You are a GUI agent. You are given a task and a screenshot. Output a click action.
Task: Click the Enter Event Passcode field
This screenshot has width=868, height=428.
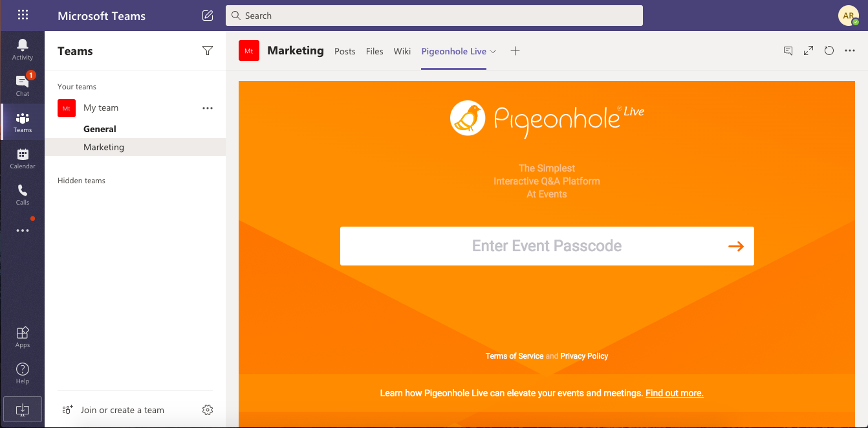(547, 246)
